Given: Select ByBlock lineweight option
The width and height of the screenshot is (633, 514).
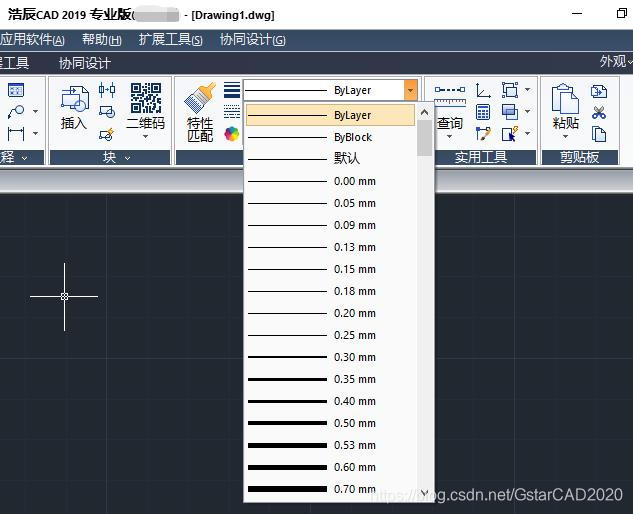Looking at the screenshot, I should click(330, 137).
